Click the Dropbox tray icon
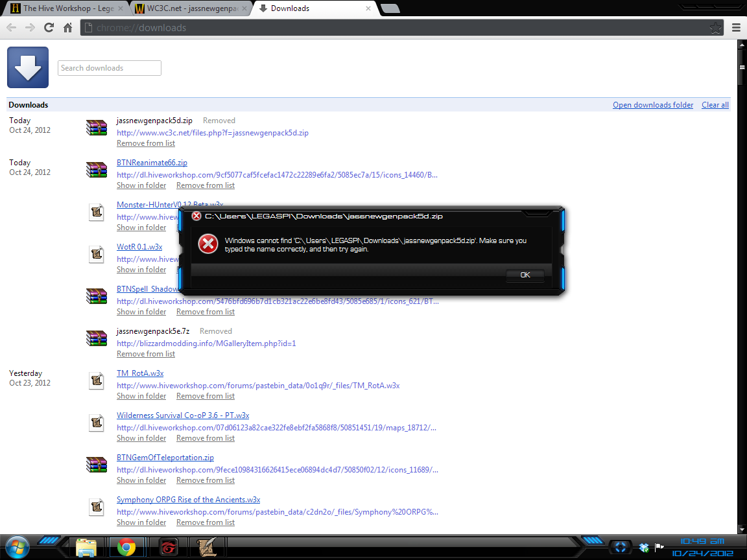Image resolution: width=747 pixels, height=560 pixels. [644, 548]
